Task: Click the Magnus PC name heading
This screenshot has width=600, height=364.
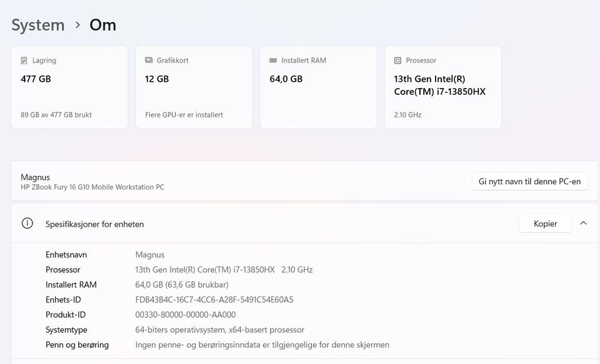Action: (x=36, y=177)
